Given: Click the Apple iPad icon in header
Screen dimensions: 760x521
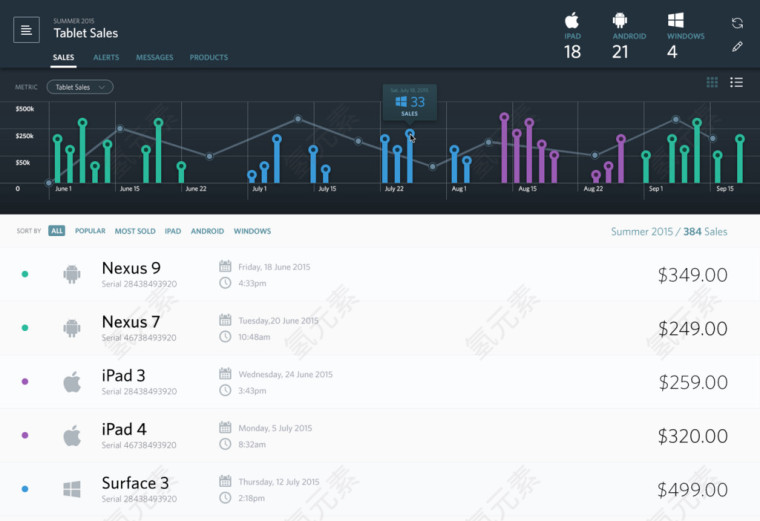Looking at the screenshot, I should tap(572, 21).
